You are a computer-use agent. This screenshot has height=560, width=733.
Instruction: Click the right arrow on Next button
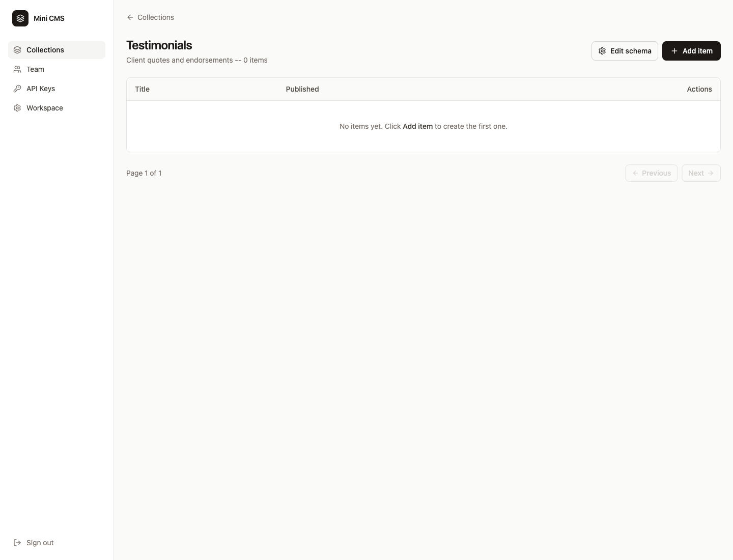710,173
